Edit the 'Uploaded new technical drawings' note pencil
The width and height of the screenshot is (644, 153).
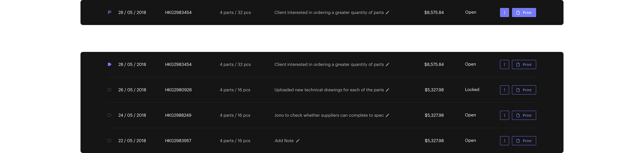pyautogui.click(x=387, y=90)
